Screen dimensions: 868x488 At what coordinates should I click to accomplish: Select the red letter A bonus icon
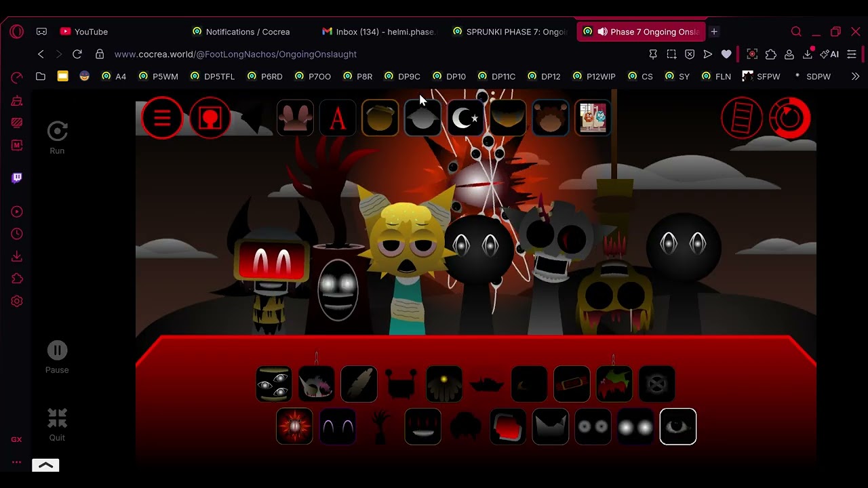point(338,118)
